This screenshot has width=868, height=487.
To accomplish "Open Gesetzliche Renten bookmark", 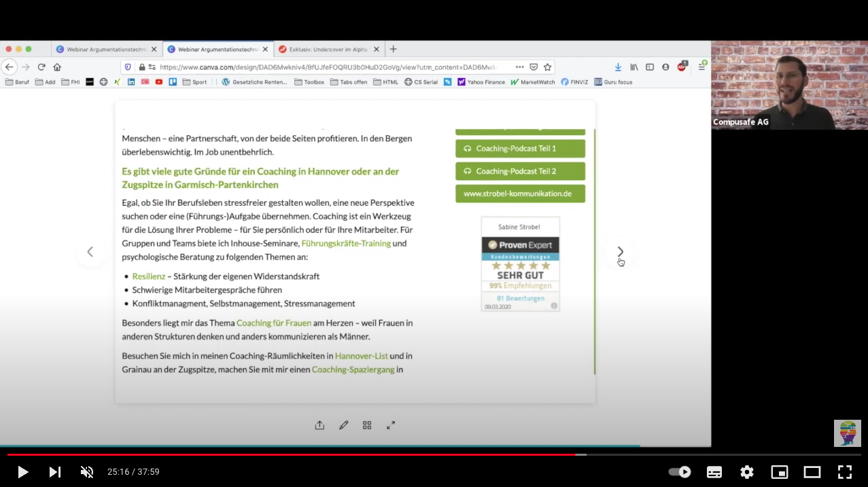I will click(x=255, y=82).
